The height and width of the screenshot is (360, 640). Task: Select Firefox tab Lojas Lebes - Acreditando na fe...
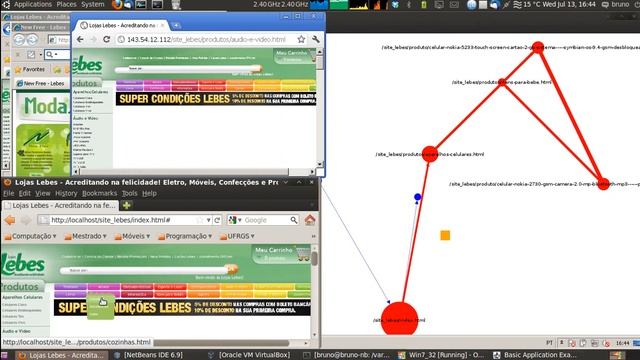[60, 205]
